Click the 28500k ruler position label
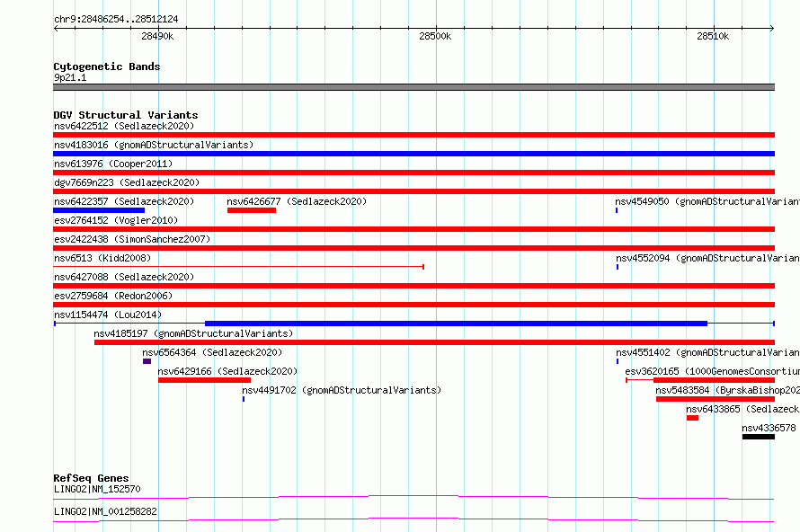 click(x=435, y=36)
